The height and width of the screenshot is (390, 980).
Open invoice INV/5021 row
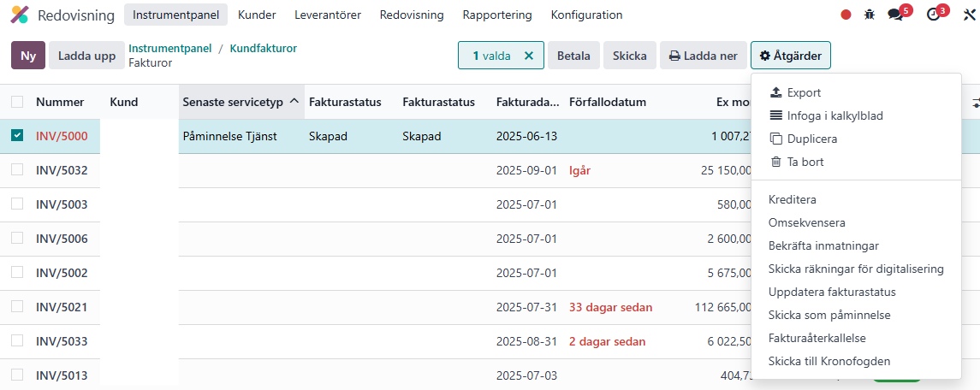pos(62,307)
